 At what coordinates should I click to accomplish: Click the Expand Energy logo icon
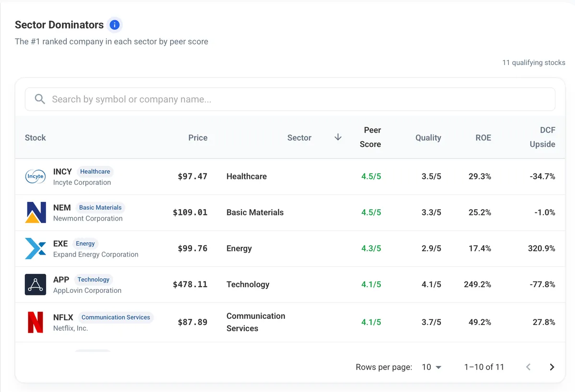coord(35,248)
